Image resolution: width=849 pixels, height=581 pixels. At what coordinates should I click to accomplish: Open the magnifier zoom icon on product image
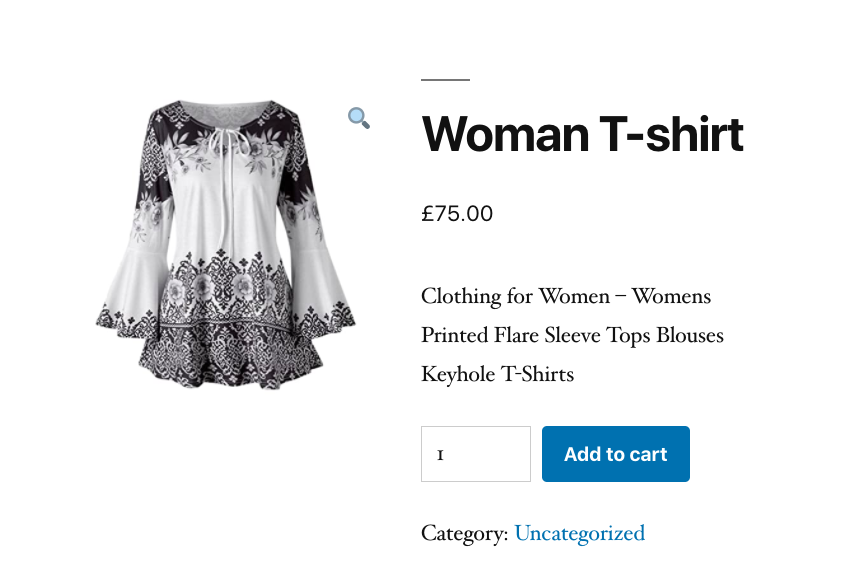pyautogui.click(x=358, y=117)
